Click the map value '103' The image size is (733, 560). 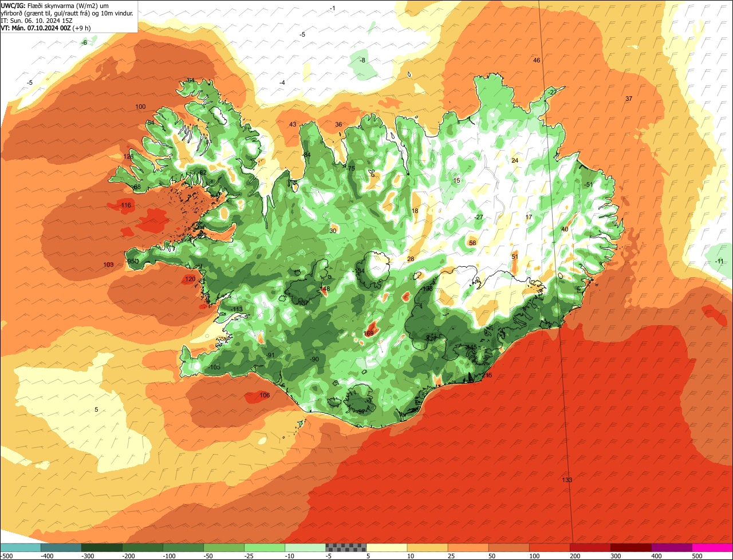point(108,265)
